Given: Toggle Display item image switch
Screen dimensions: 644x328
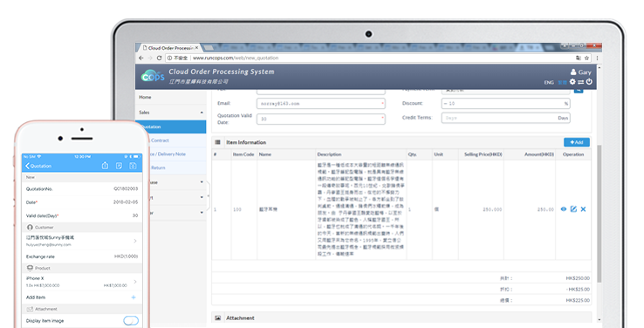Looking at the screenshot, I should (x=131, y=321).
